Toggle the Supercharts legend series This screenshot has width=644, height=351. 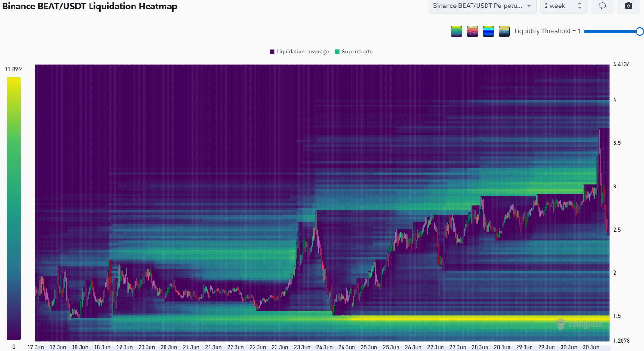point(353,52)
